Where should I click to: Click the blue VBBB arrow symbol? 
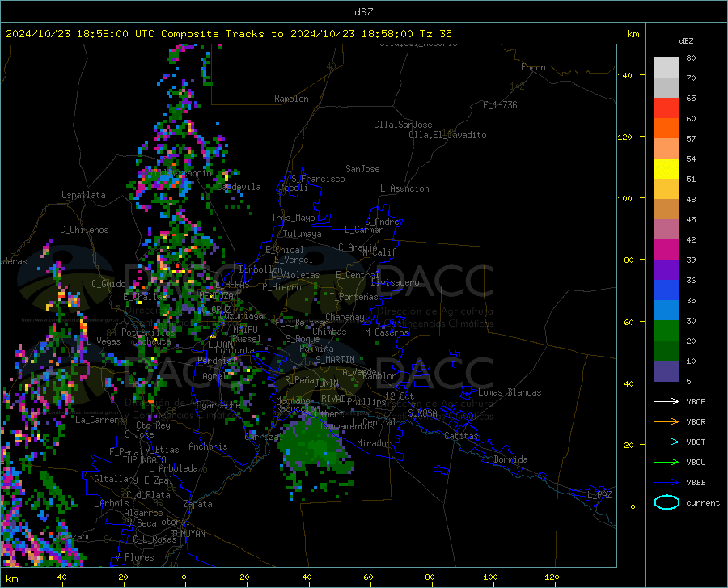[667, 483]
